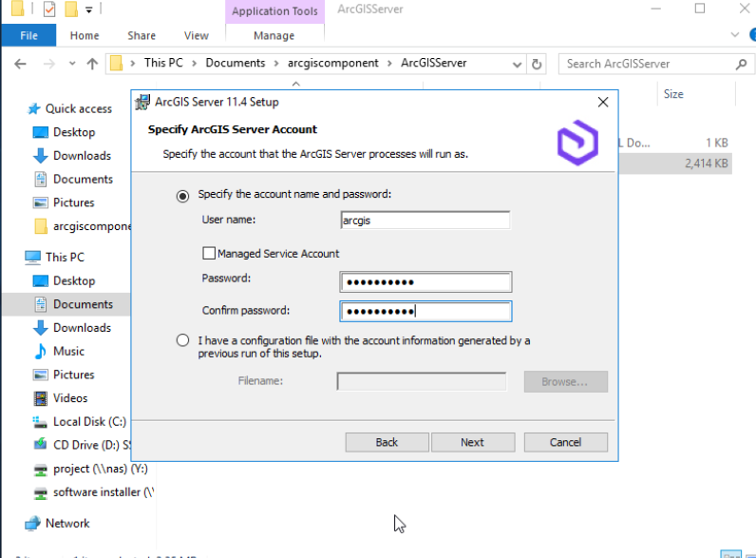Viewport: 756px width, 558px height.
Task: Open Pictures under Quick access
Action: click(x=73, y=202)
